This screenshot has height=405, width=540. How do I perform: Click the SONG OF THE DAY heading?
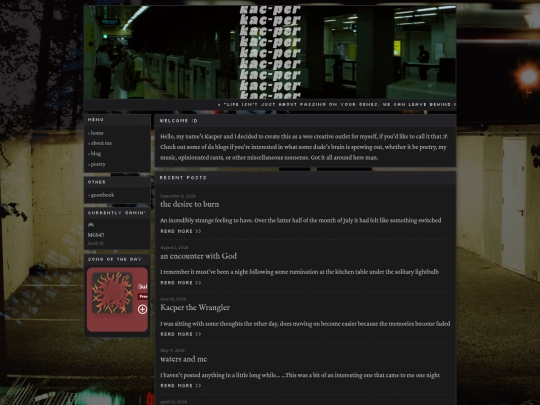coord(115,259)
